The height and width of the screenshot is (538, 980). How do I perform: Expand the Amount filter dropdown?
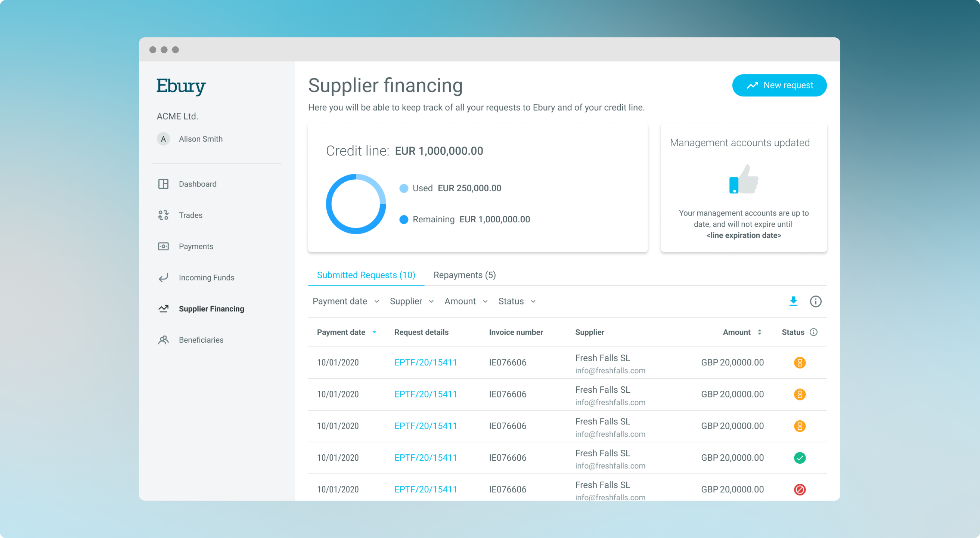tap(466, 302)
